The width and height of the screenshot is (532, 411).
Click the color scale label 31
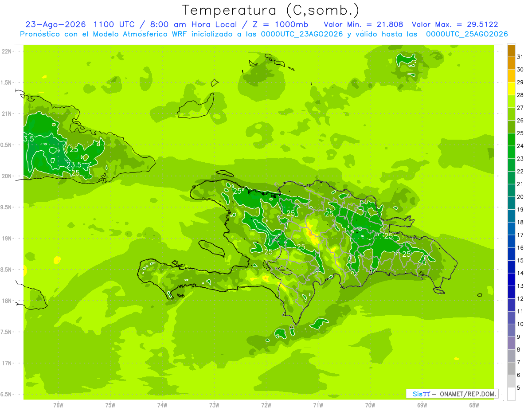click(520, 57)
